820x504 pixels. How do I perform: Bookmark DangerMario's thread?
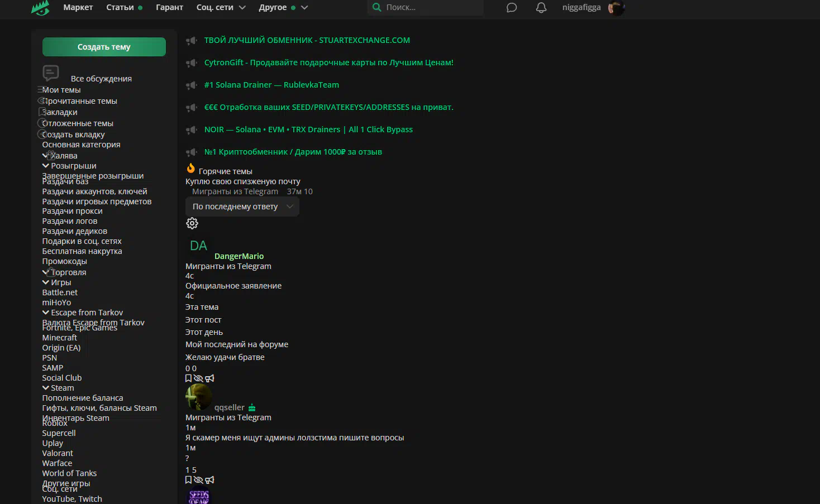click(189, 378)
